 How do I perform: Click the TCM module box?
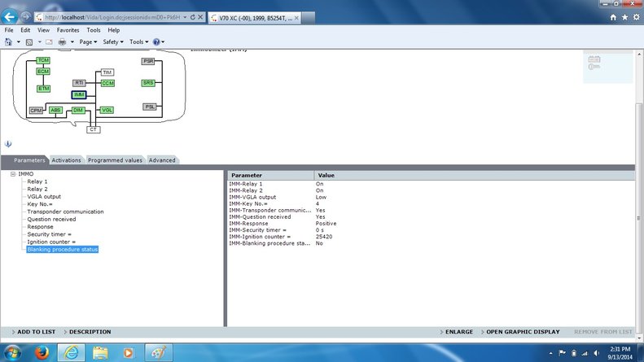tap(42, 60)
